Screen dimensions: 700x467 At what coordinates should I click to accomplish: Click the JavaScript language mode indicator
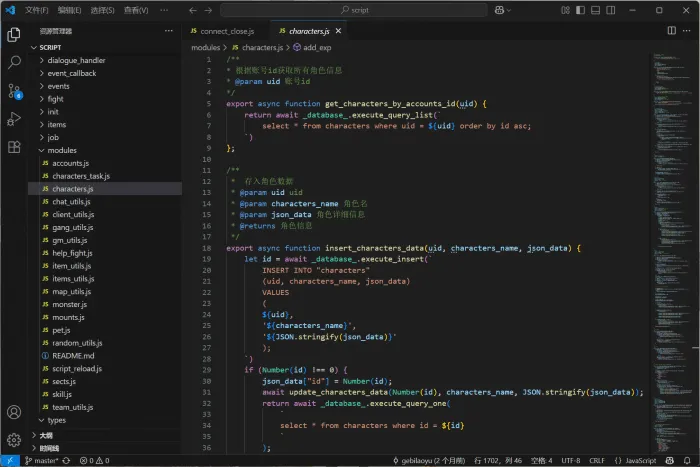635,460
